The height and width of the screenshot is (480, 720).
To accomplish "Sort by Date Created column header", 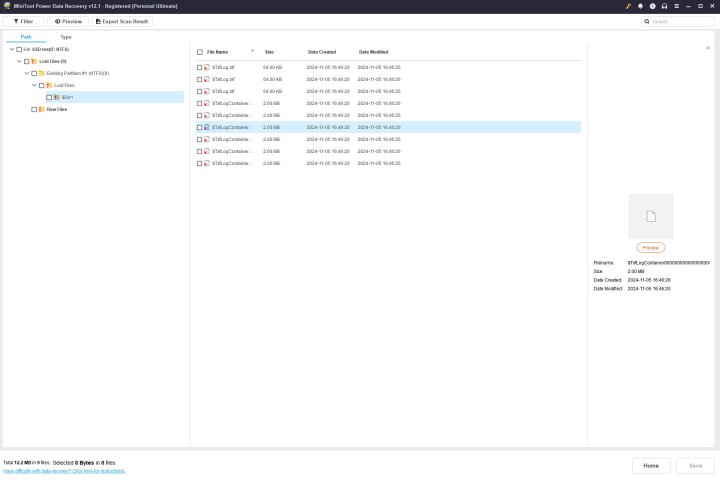I will click(322, 52).
